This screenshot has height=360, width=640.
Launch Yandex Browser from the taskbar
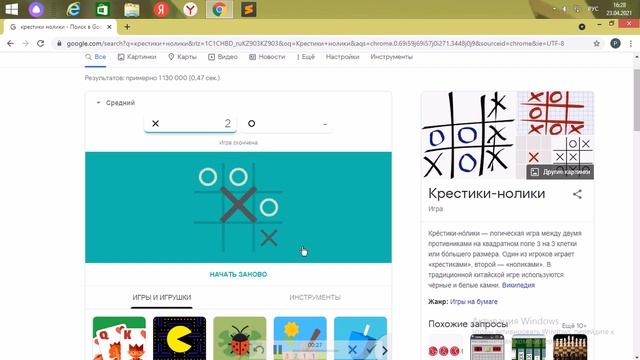click(190, 9)
